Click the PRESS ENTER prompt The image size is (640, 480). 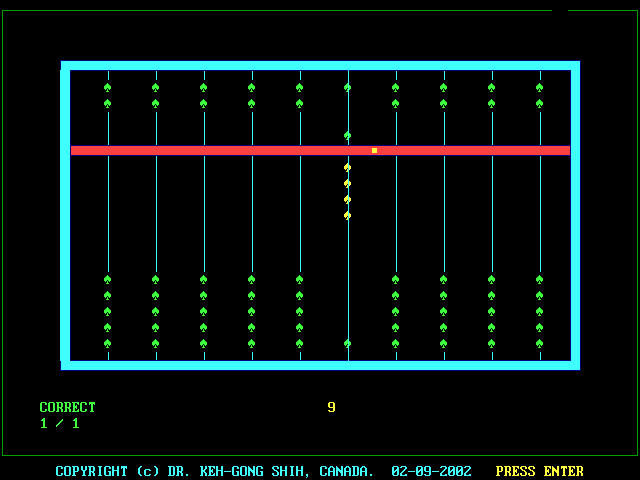click(x=540, y=471)
